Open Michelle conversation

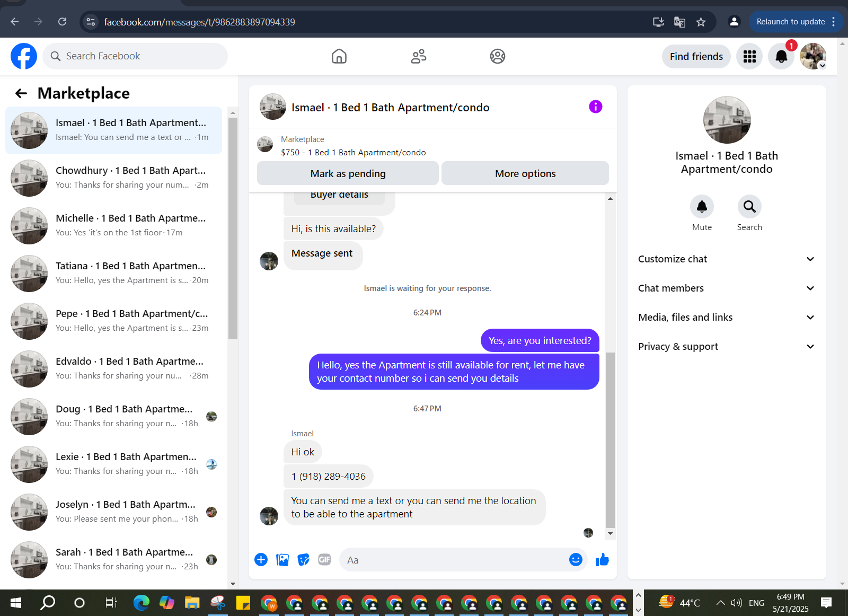(114, 226)
